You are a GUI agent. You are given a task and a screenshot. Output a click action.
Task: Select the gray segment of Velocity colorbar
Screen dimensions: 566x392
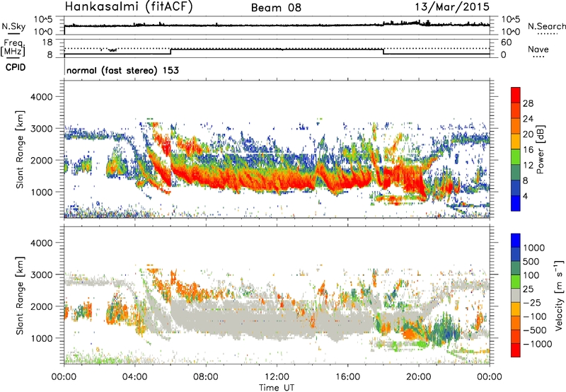(x=516, y=296)
